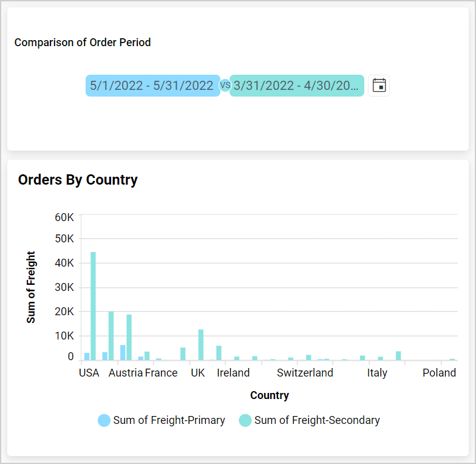The width and height of the screenshot is (476, 464).
Task: Open the 5/1/2022 - 5/31/2022 primary date range
Action: [152, 86]
